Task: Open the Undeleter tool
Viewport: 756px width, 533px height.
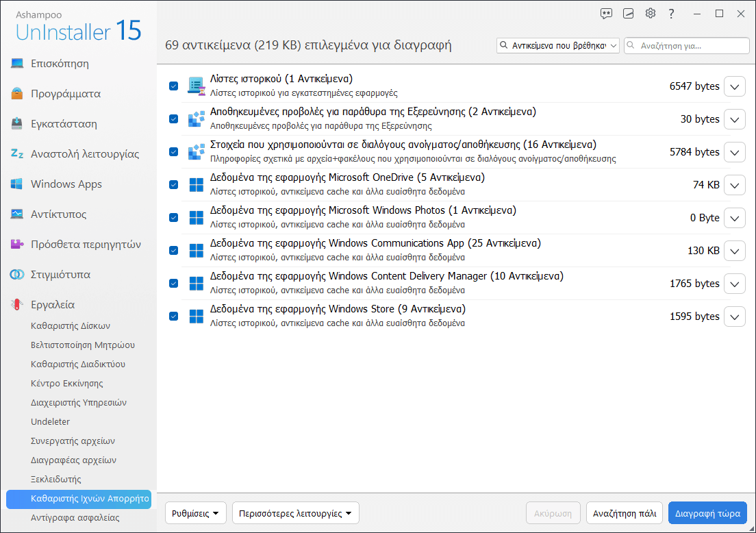Action: point(50,421)
